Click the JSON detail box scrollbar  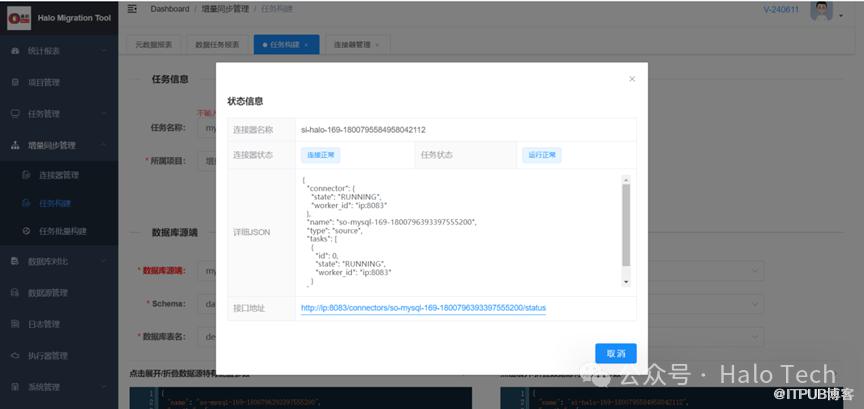[x=626, y=230]
